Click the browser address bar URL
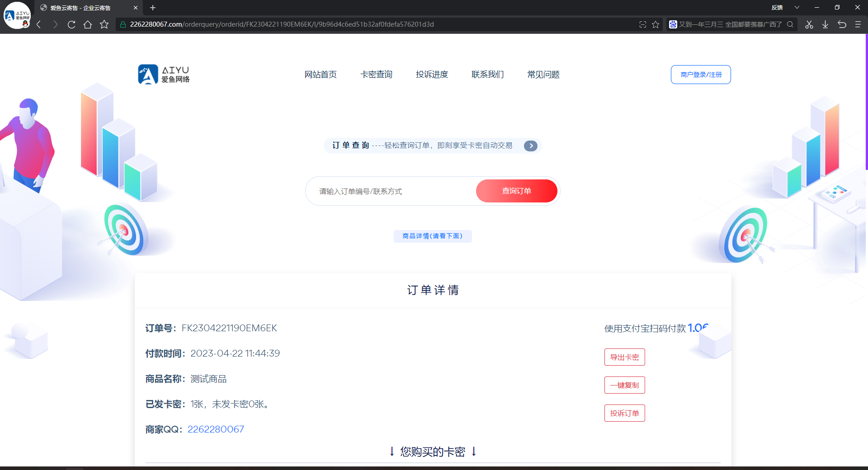Screen dimensions: 868x470 (x=282, y=24)
